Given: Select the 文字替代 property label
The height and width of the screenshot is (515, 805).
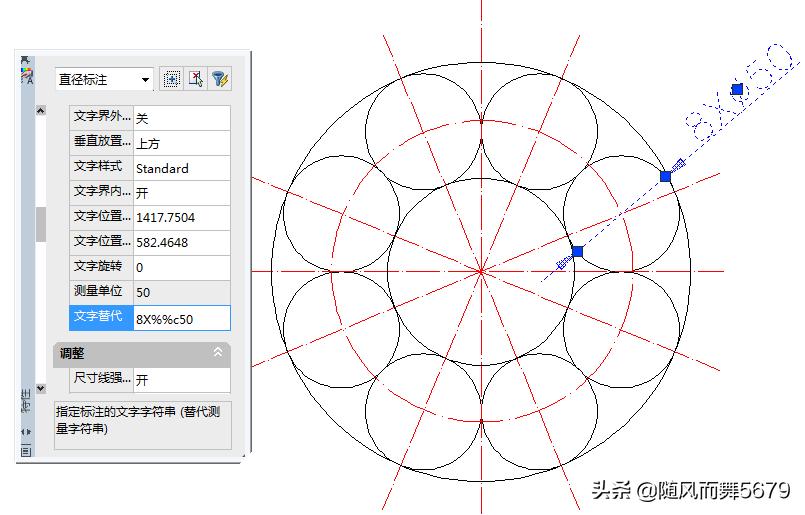Looking at the screenshot, I should [101, 318].
